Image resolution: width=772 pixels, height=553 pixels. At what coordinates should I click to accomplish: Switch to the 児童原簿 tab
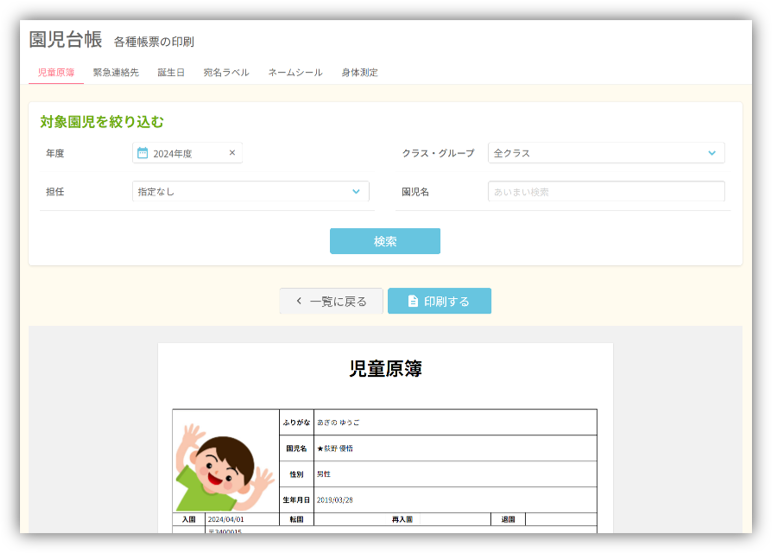coord(56,72)
